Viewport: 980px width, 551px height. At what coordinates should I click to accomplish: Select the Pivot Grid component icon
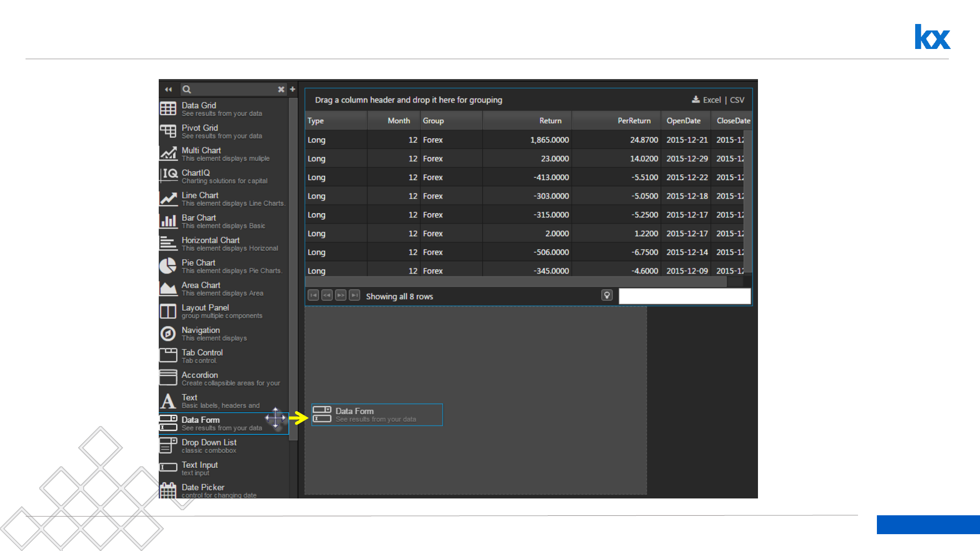point(168,131)
